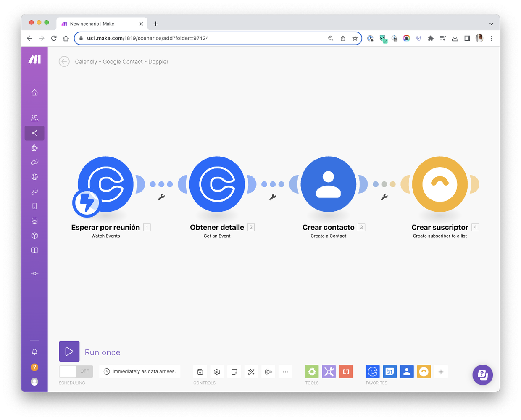Open the user profile avatar in sidebar

(x=34, y=382)
